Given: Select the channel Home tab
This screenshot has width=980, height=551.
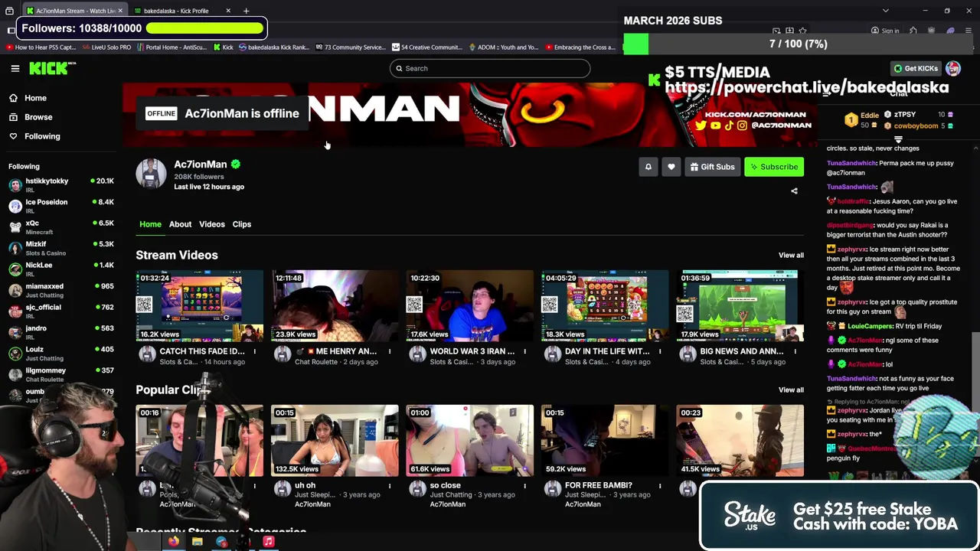Looking at the screenshot, I should [150, 224].
